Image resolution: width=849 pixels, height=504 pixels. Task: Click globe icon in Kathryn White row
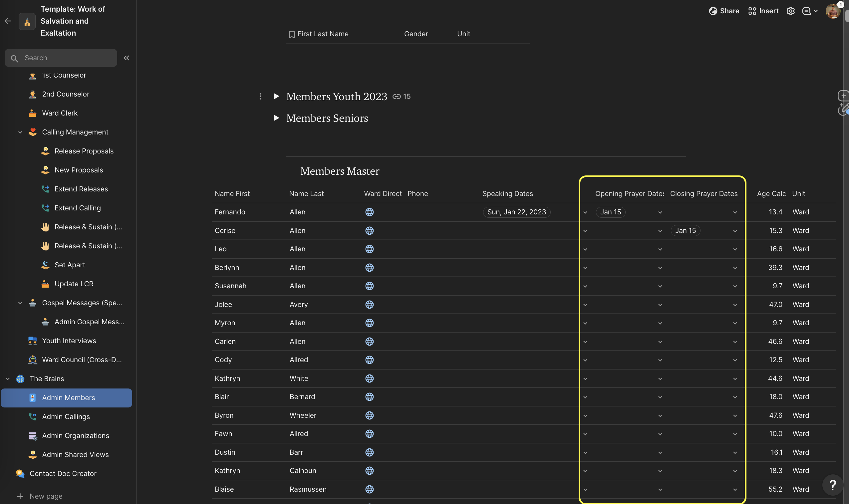click(369, 378)
